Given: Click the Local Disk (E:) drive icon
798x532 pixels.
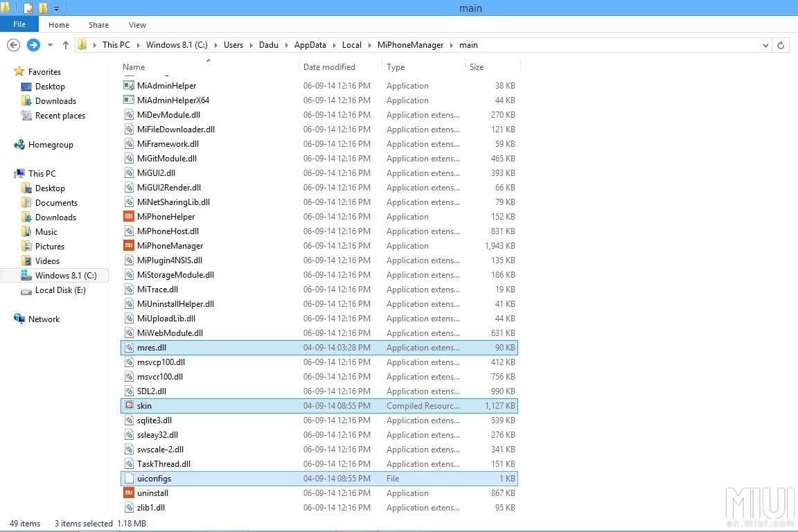Looking at the screenshot, I should point(26,291).
